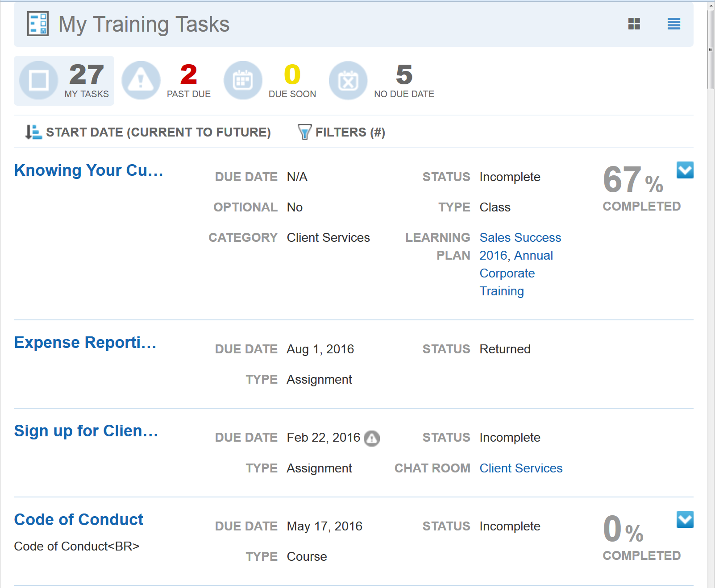Click the Past Due warning icon

coord(141,81)
